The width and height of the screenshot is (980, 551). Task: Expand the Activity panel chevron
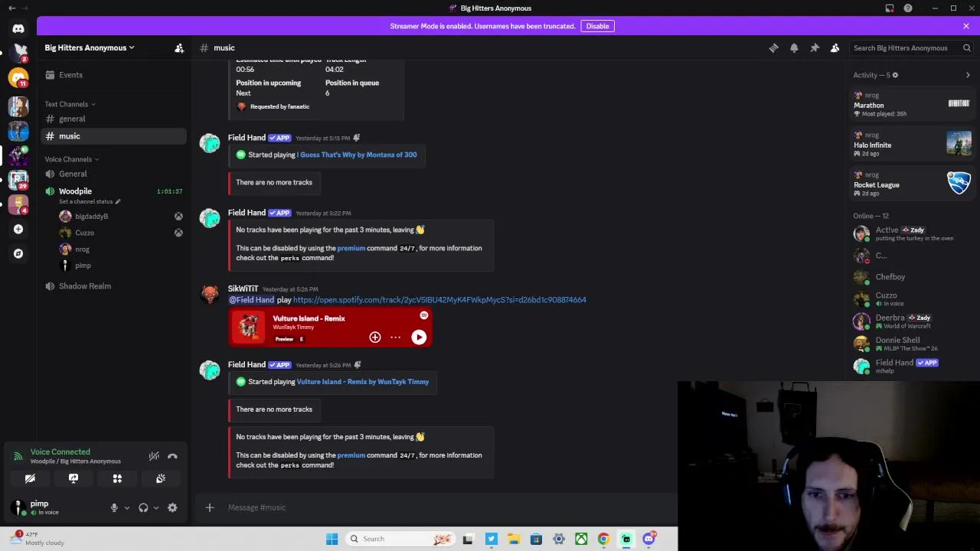[x=968, y=75]
